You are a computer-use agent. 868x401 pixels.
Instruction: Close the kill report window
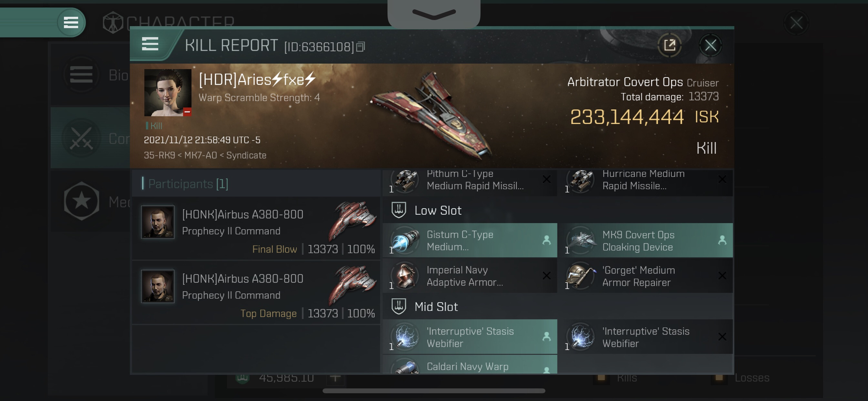click(710, 45)
